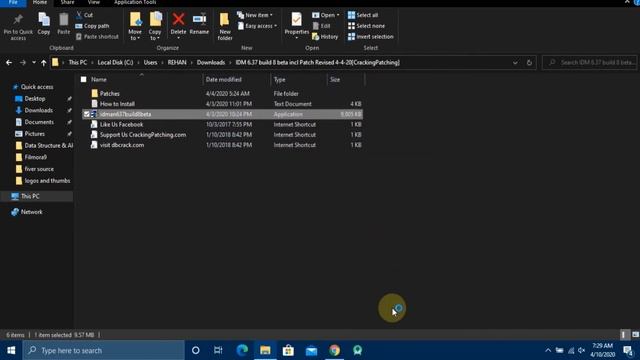Click the taskbar search box

coord(104,350)
